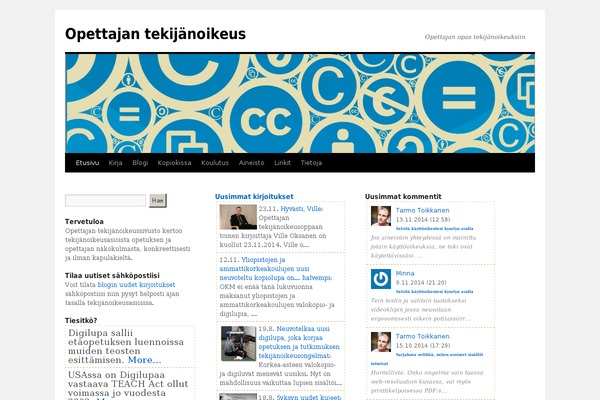The width and height of the screenshot is (600, 400).
Task: Click the Creative Commons header banner image
Action: coord(300,103)
